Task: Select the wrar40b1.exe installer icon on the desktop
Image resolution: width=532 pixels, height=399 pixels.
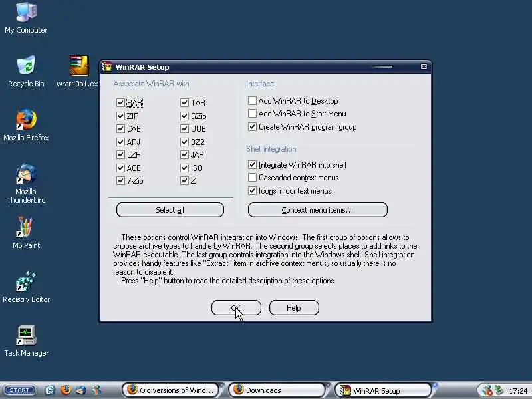Action: (79, 71)
